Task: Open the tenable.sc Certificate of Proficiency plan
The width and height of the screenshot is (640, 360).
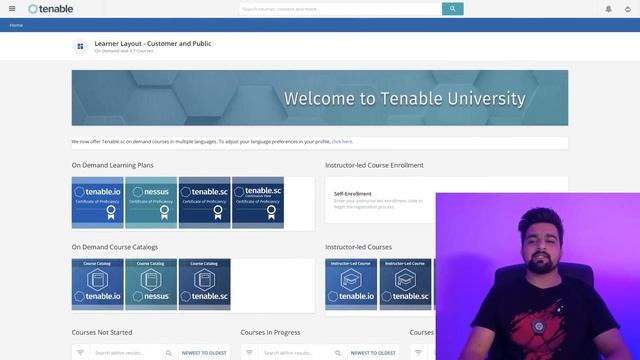Action: (x=204, y=202)
